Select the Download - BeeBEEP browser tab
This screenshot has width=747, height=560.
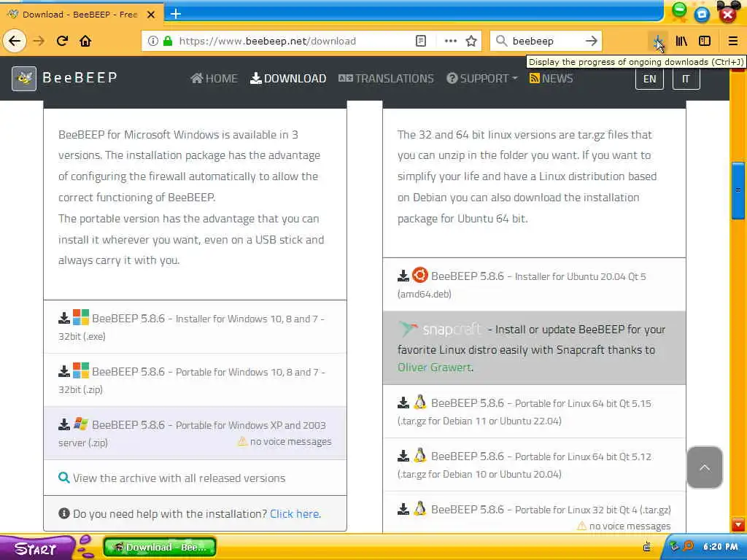(x=82, y=15)
